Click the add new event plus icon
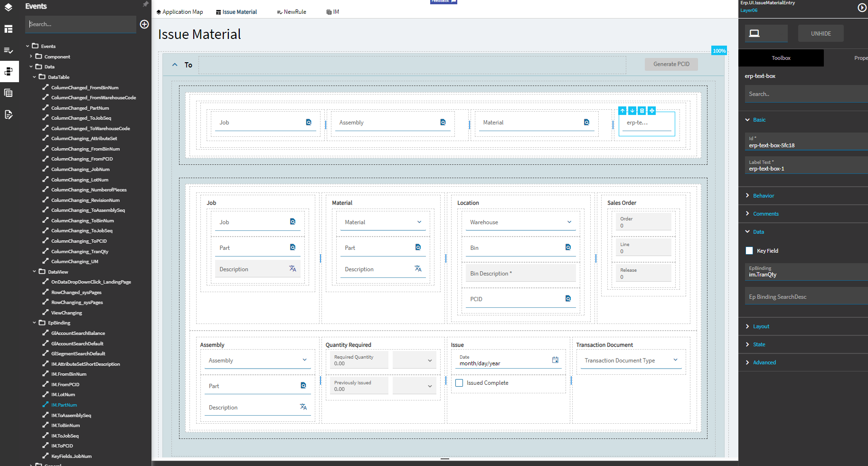 click(144, 24)
